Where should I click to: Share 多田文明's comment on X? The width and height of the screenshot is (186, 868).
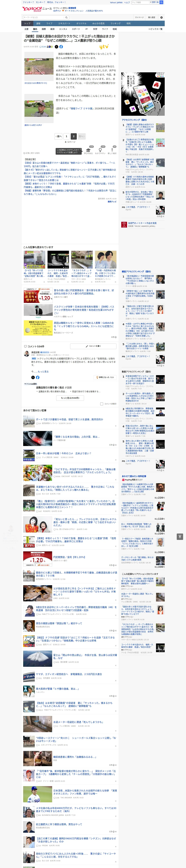(33, 377)
